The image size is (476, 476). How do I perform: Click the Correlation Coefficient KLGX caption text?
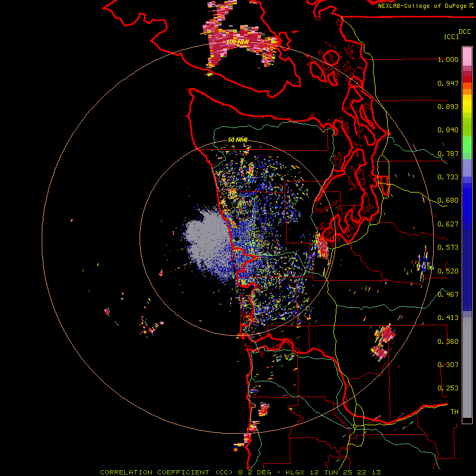pyautogui.click(x=240, y=472)
